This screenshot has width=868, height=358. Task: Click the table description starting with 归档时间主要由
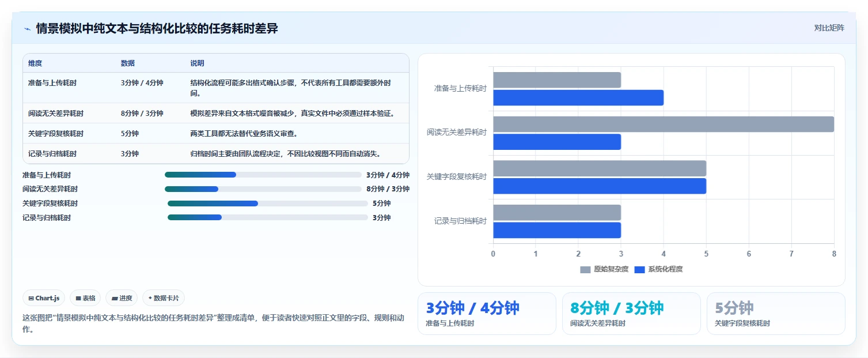286,154
